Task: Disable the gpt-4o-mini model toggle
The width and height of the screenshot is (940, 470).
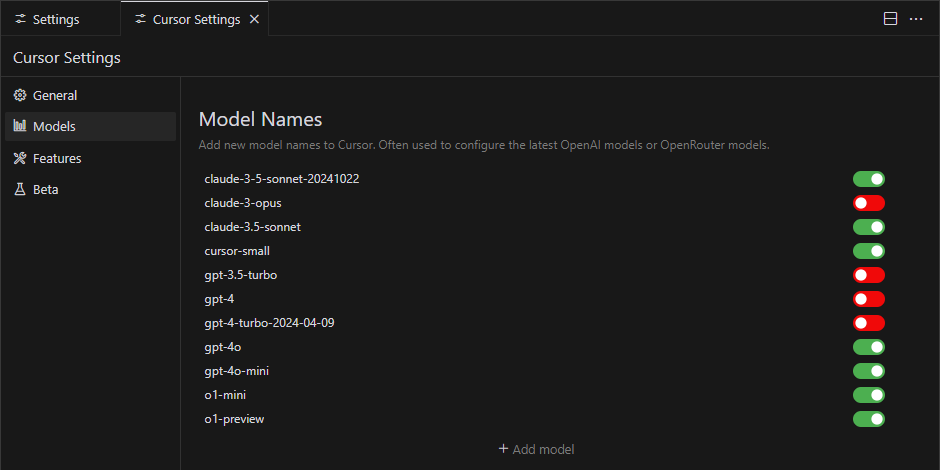Action: [x=869, y=371]
